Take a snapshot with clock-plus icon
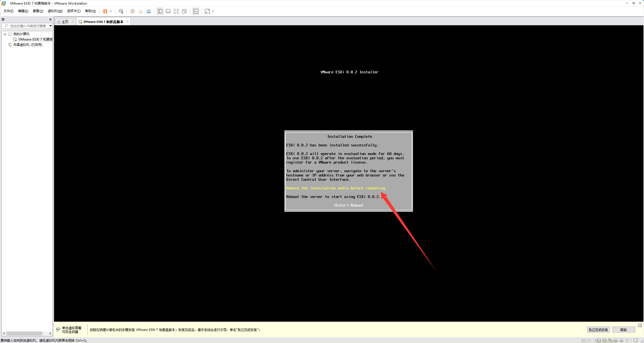The height and width of the screenshot is (343, 644). (x=132, y=11)
